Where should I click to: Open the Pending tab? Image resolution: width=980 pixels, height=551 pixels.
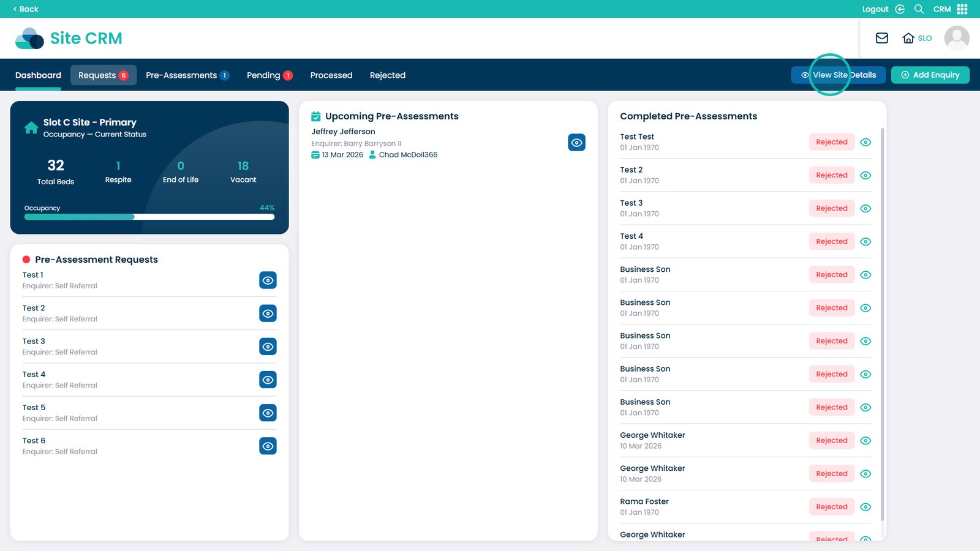[269, 75]
